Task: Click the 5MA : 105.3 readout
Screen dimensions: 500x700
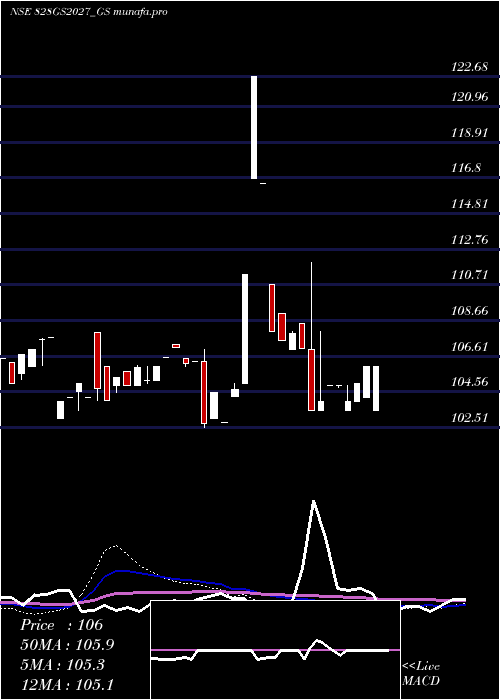Action: [62, 665]
